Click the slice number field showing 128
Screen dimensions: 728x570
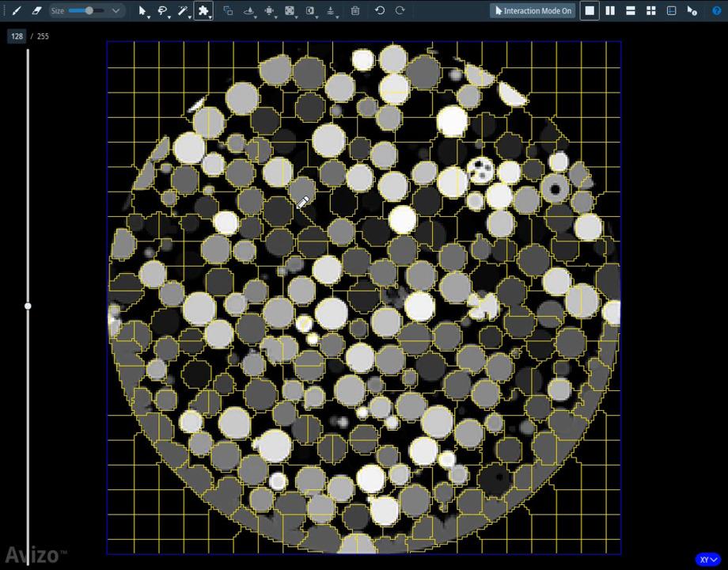[17, 36]
